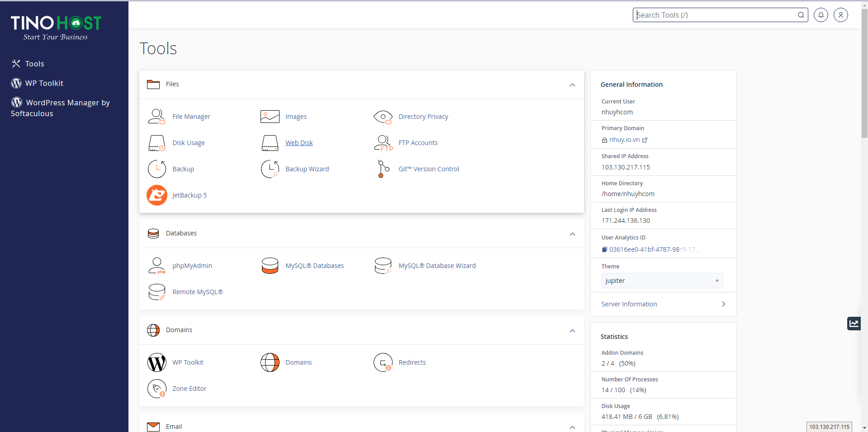
Task: Collapse the Databases section
Action: pyautogui.click(x=572, y=234)
